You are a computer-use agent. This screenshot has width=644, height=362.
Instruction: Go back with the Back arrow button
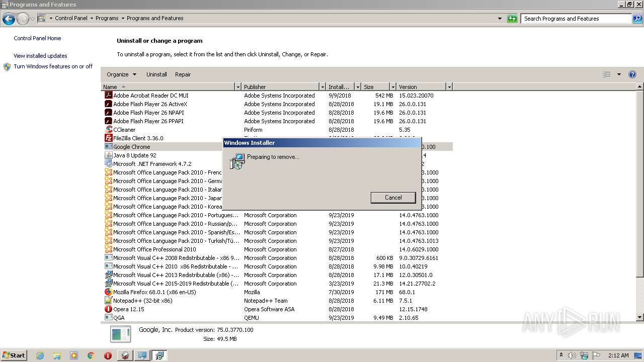[9, 19]
